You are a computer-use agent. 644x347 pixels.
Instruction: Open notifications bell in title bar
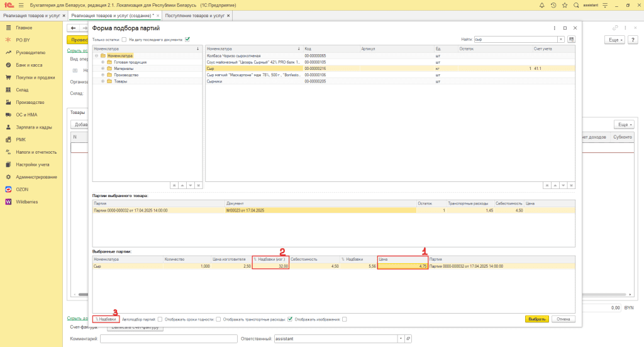pyautogui.click(x=541, y=5)
